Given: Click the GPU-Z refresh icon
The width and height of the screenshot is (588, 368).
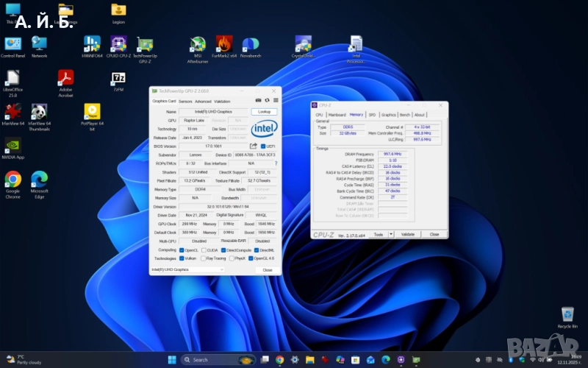Looking at the screenshot, I should click(x=266, y=101).
